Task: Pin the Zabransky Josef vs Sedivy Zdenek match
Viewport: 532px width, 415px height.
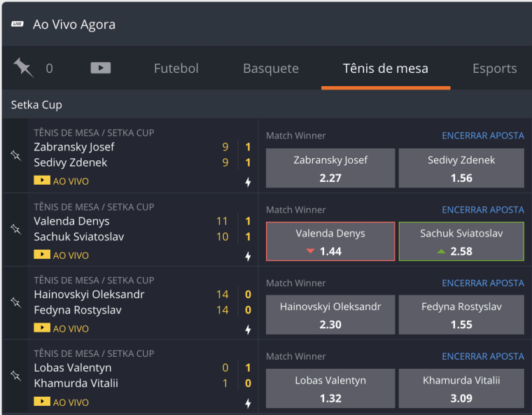Action: tap(15, 155)
